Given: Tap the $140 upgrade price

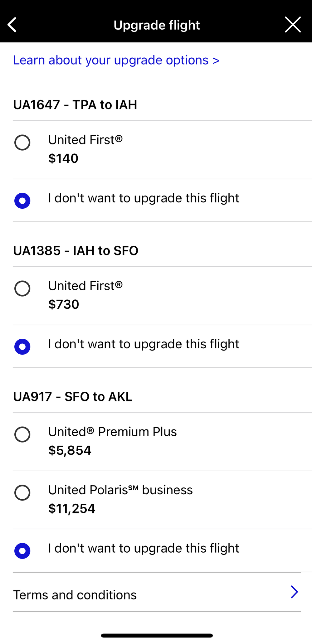Looking at the screenshot, I should (x=63, y=158).
